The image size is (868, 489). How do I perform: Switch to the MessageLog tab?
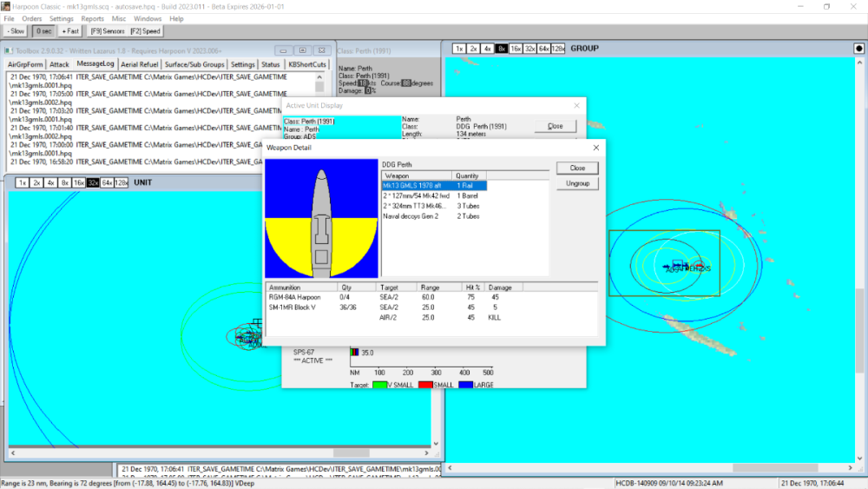point(95,63)
